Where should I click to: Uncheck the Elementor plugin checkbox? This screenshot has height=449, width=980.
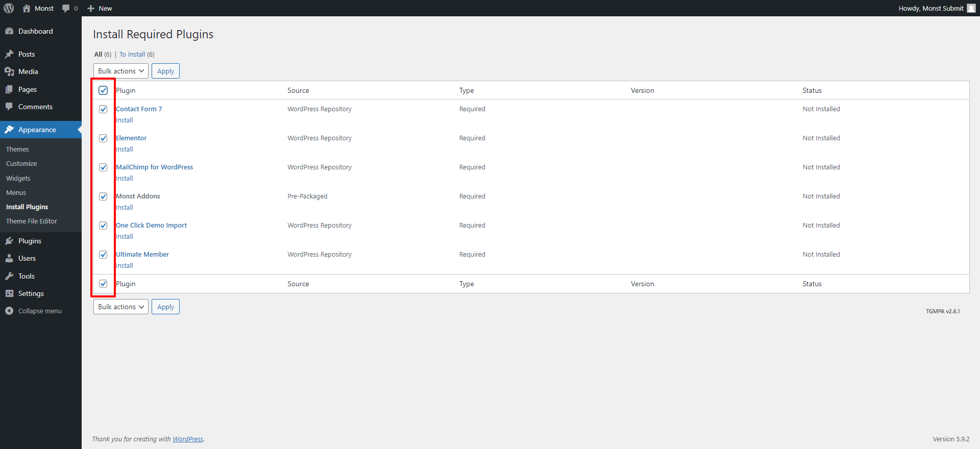click(103, 138)
